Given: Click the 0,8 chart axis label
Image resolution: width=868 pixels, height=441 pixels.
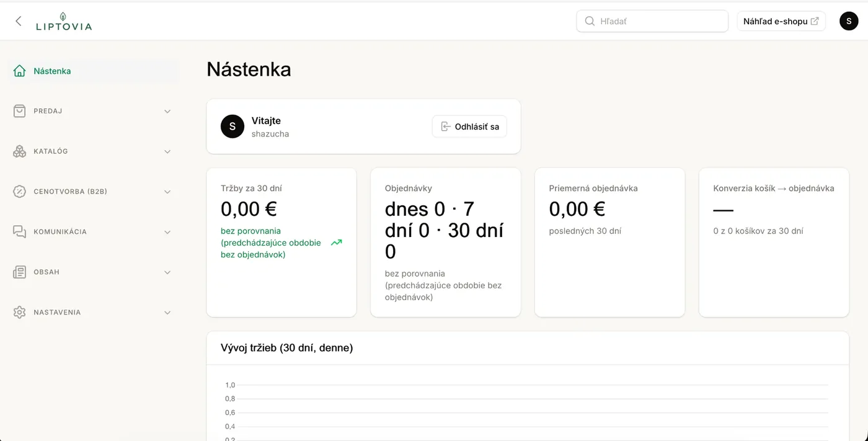Looking at the screenshot, I should click(230, 399).
